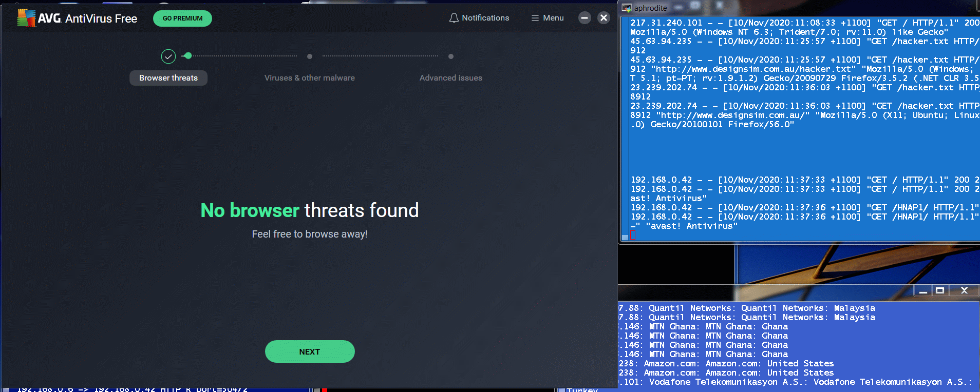Open the Notifications bell
980x392 pixels.
point(454,18)
